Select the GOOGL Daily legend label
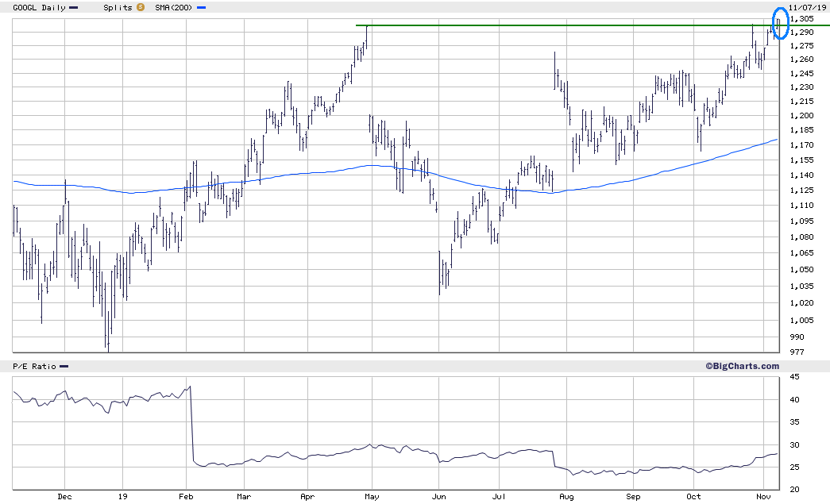The width and height of the screenshot is (830, 504). (39, 8)
